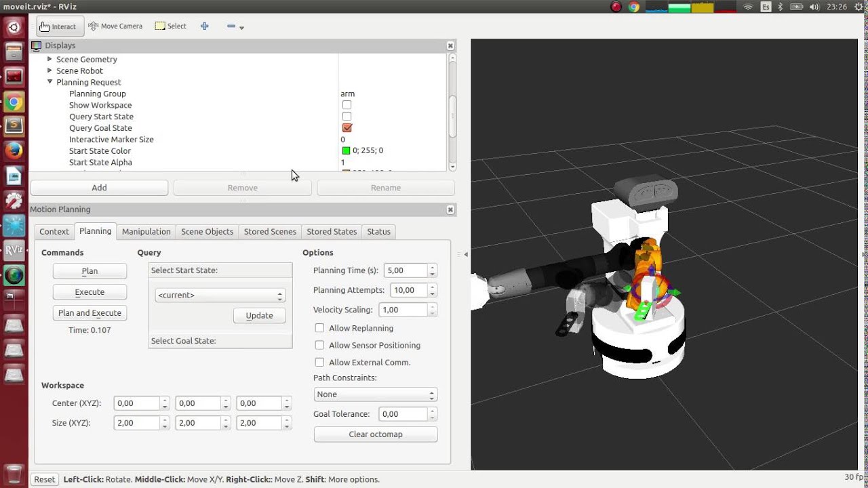Open Ubuntu Dash from the launcher
Screen dimensions: 868x488
tap(14, 28)
